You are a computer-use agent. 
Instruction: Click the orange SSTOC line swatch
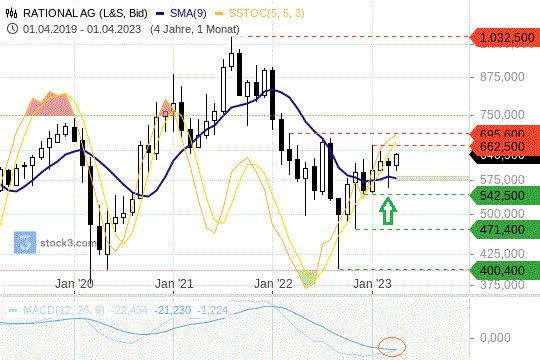(x=219, y=14)
